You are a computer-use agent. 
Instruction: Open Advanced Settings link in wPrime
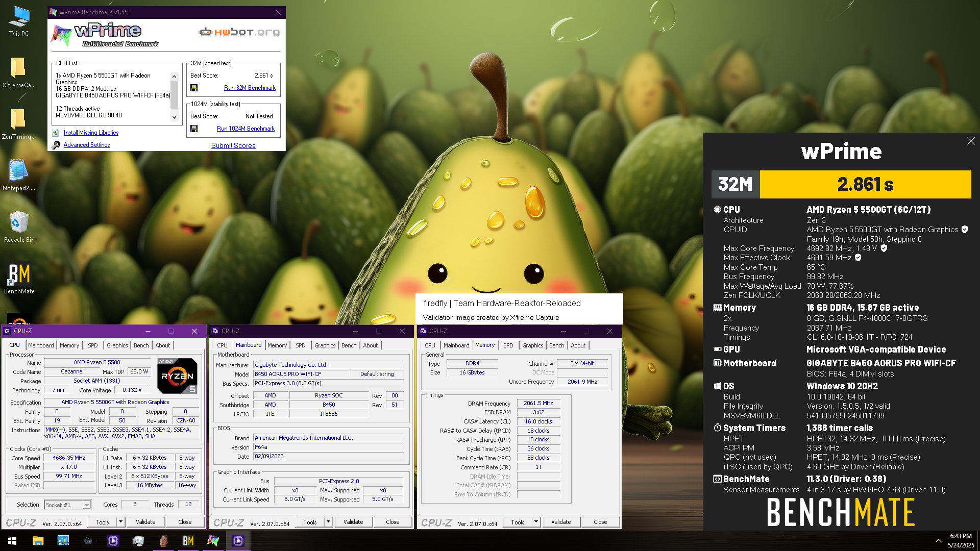coord(87,145)
